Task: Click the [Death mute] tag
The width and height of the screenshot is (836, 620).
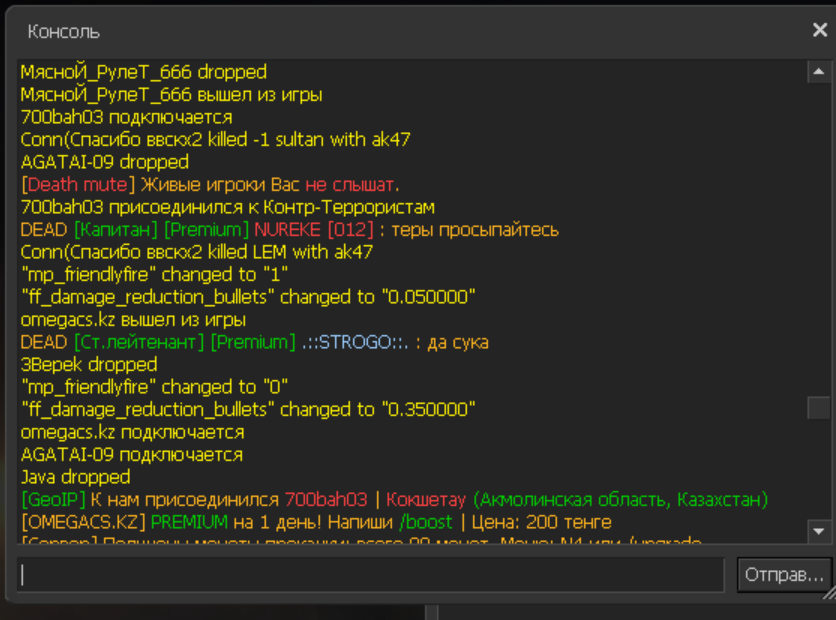Action: point(78,185)
